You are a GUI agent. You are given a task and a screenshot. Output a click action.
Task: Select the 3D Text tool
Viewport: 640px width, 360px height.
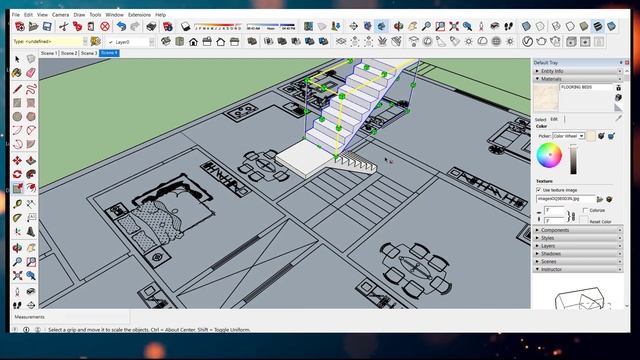tap(31, 231)
